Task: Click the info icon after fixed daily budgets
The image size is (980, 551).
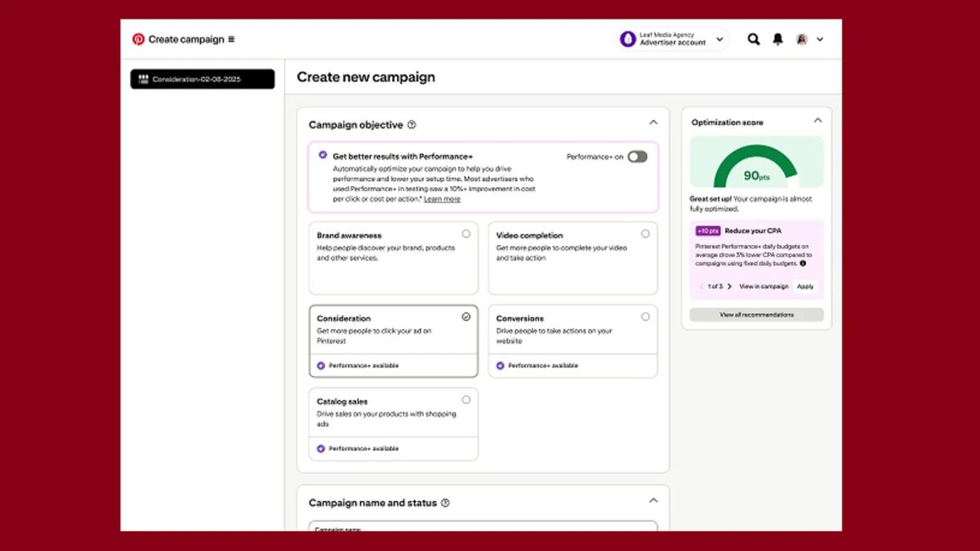Action: (803, 264)
